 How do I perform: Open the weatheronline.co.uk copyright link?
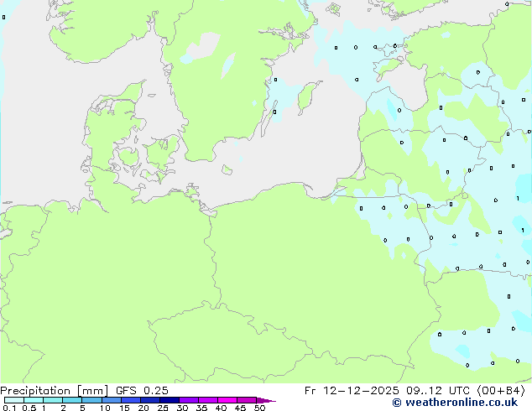(455, 403)
